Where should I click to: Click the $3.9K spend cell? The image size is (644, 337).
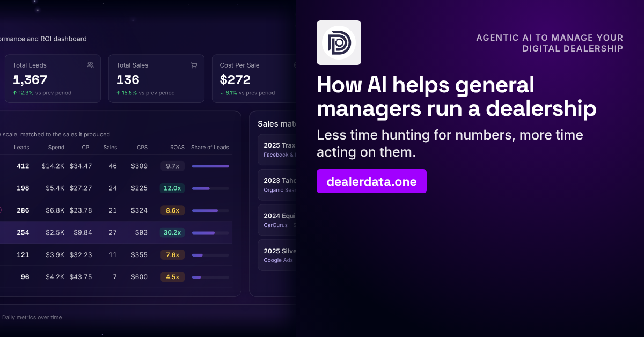(55, 255)
